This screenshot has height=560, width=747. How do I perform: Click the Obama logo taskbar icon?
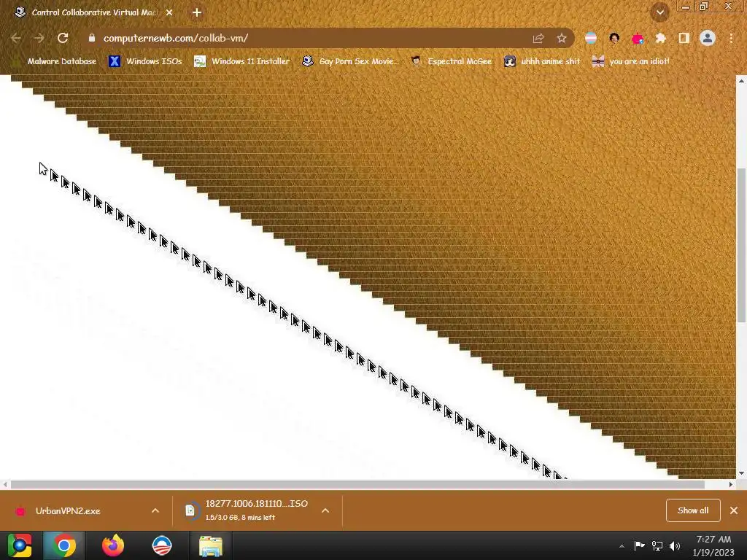point(161,545)
